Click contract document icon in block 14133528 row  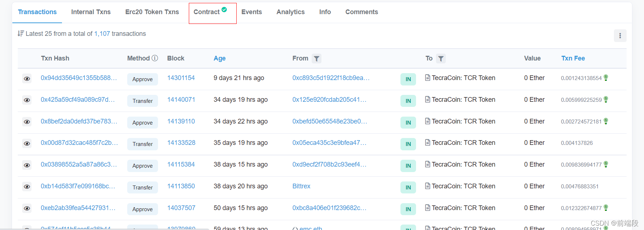tap(428, 142)
